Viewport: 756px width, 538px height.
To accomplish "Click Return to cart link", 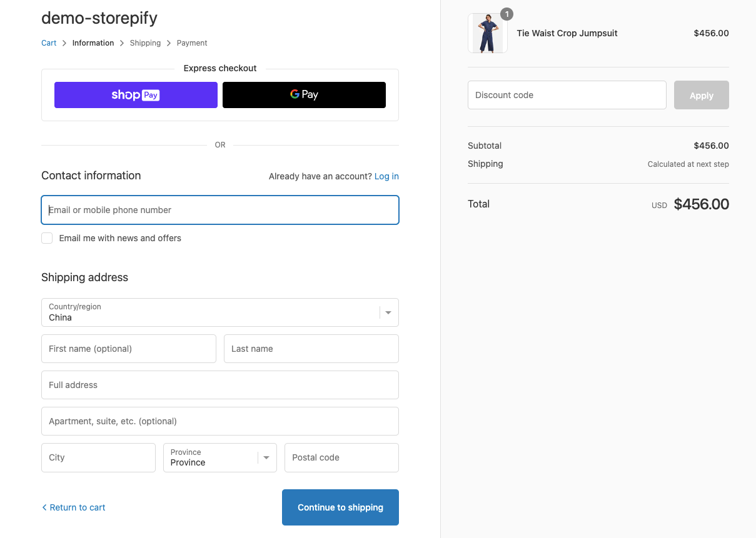I will tap(74, 507).
